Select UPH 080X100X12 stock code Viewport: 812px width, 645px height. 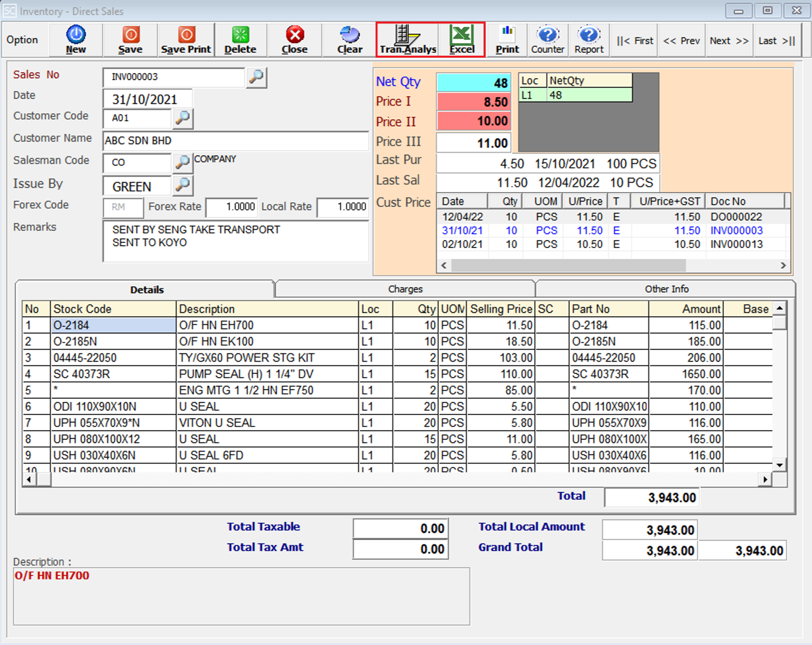tap(113, 439)
